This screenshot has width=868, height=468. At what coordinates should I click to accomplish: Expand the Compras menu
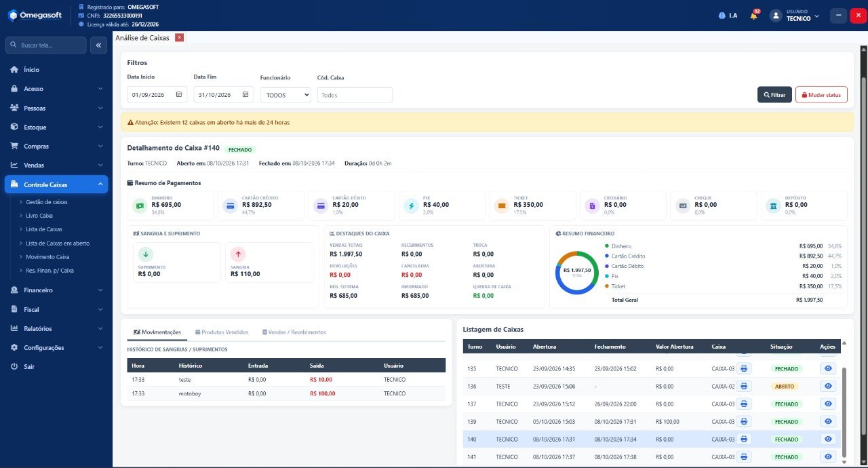(x=56, y=146)
